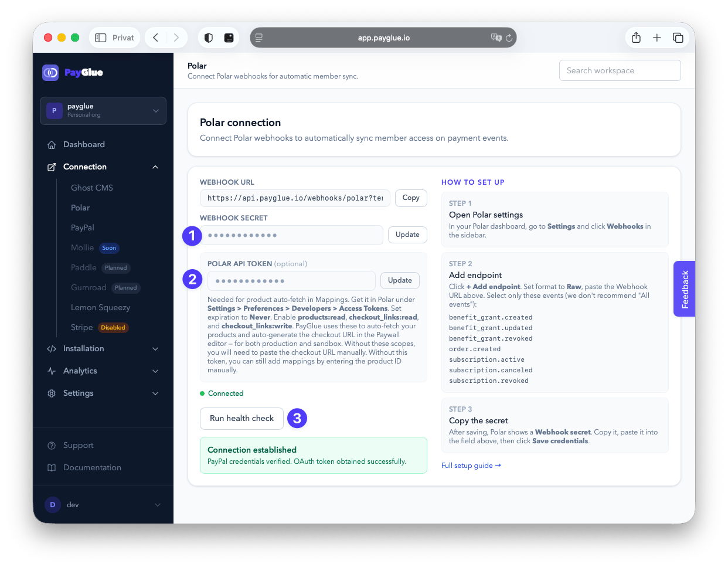
Task: Open the Feedback side tab
Action: pyautogui.click(x=685, y=289)
